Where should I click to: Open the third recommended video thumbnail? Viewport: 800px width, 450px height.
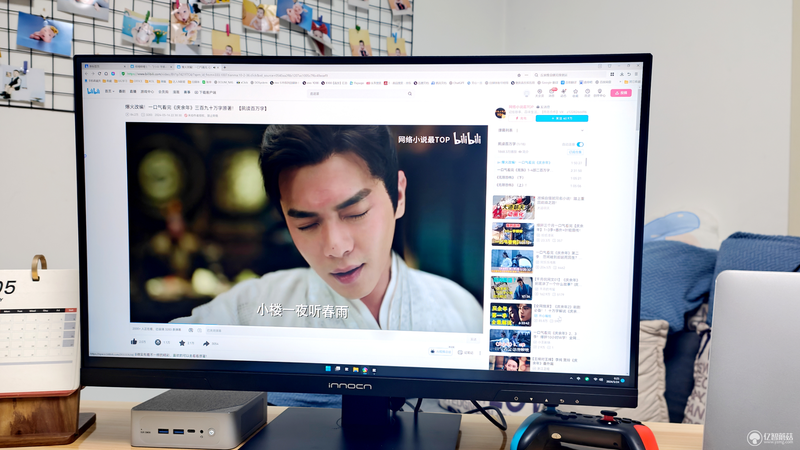tap(512, 261)
